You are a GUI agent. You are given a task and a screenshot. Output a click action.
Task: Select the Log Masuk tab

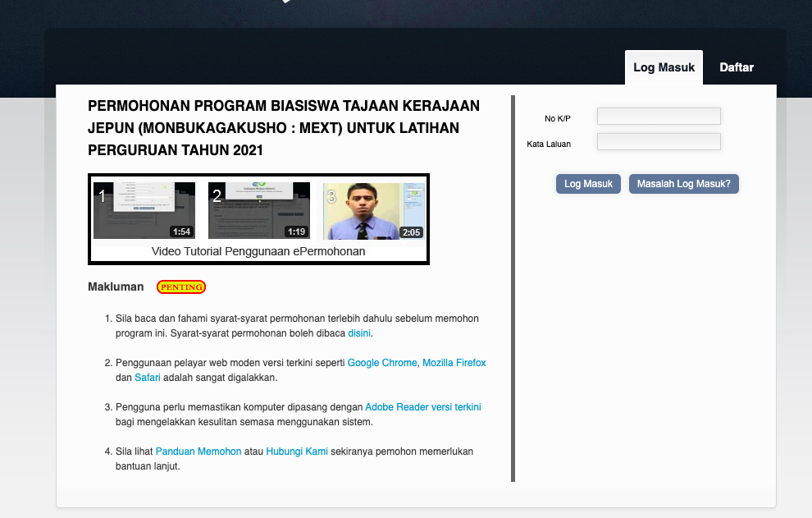(664, 66)
